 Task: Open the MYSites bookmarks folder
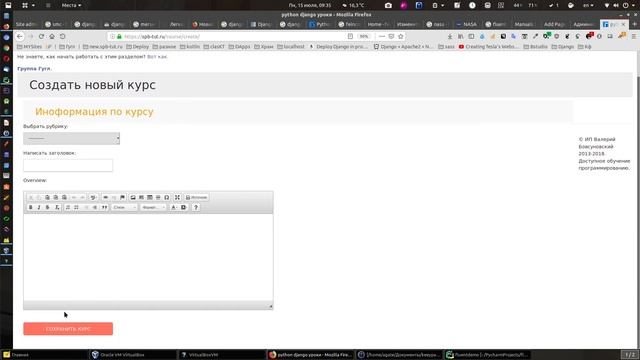pos(30,47)
